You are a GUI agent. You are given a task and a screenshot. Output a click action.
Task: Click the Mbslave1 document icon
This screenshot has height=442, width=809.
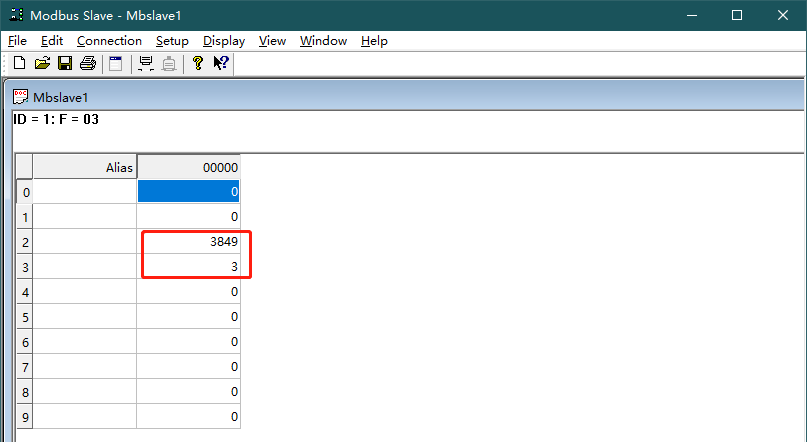tap(21, 96)
